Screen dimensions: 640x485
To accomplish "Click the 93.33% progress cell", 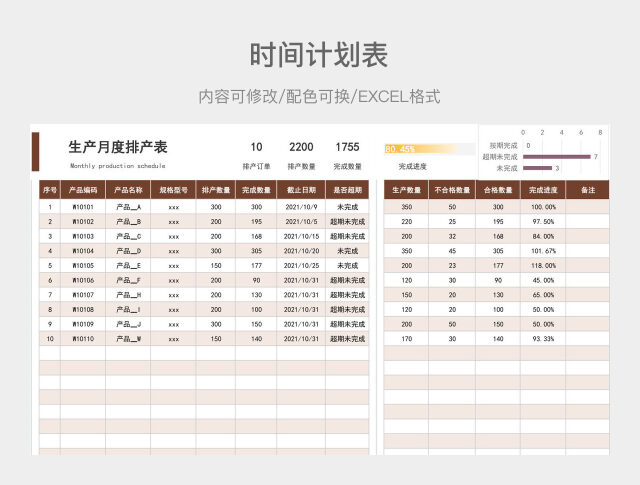I will (543, 339).
